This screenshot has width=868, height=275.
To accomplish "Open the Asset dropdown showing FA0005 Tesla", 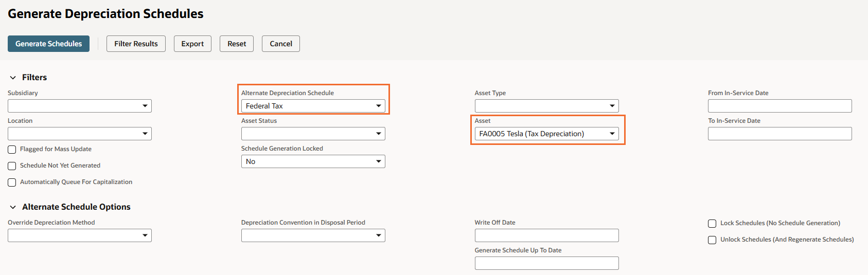I will pos(546,134).
